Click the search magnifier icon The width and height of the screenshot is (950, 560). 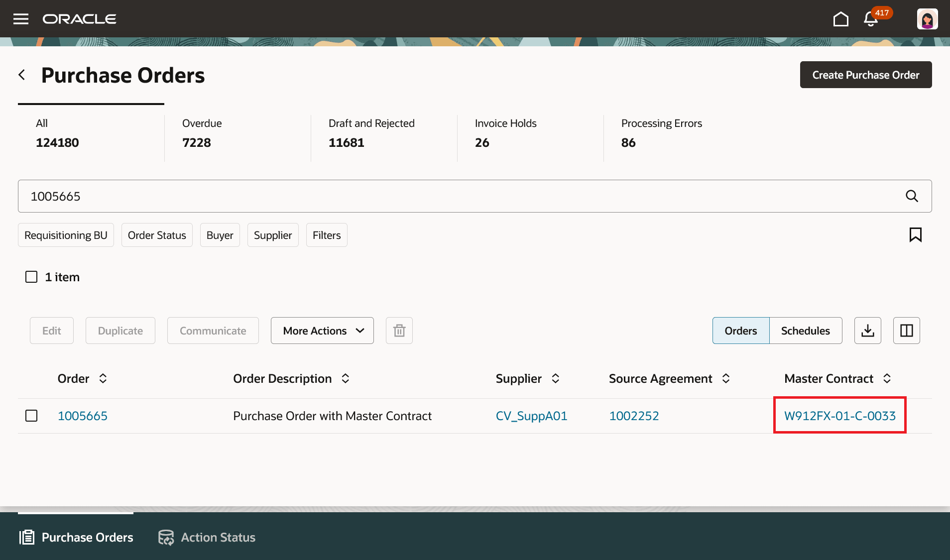coord(912,196)
